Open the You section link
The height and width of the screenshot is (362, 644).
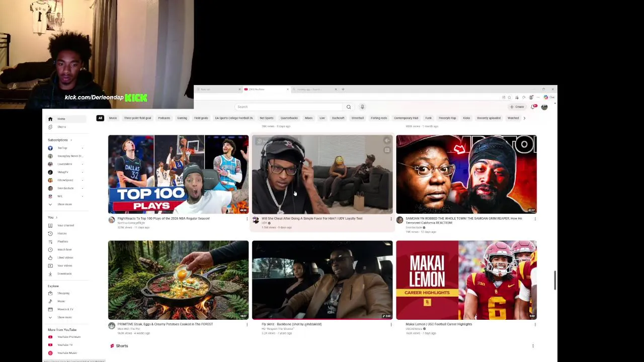click(52, 217)
